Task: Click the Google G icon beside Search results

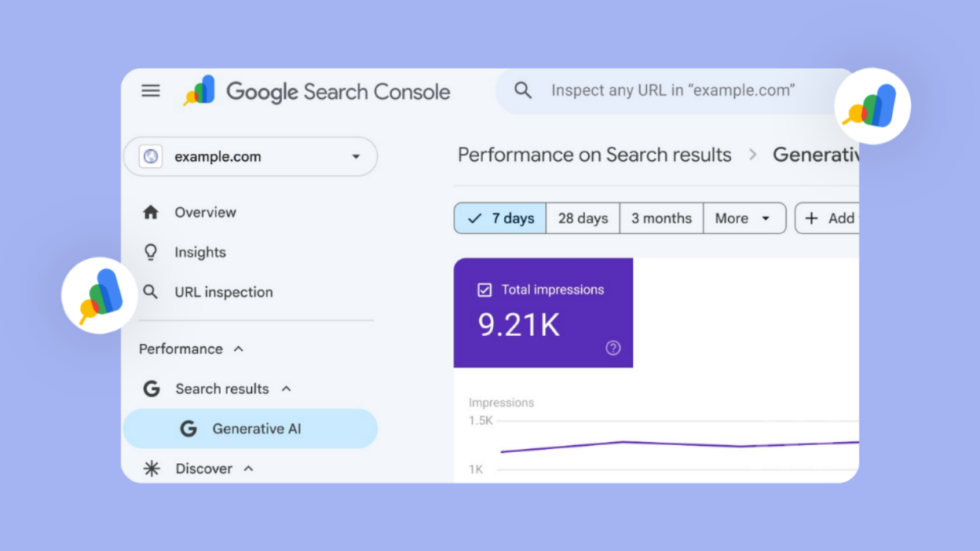Action: click(152, 389)
